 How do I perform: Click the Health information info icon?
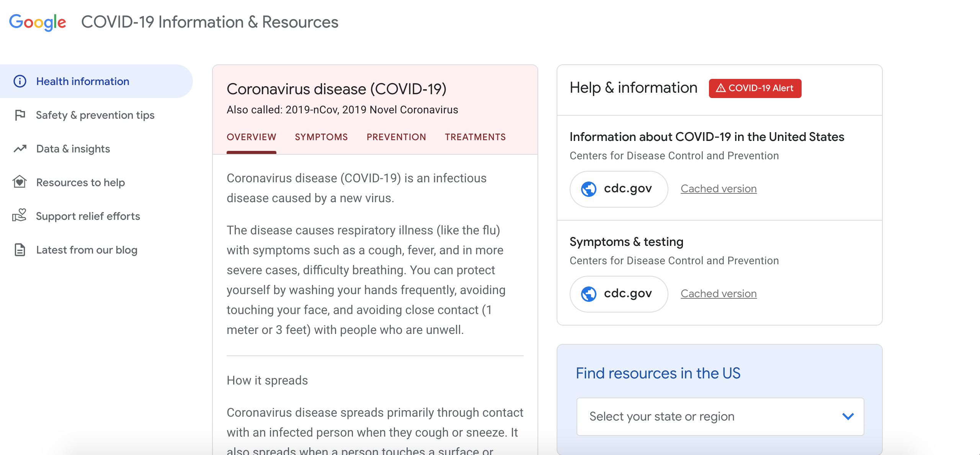(x=20, y=81)
